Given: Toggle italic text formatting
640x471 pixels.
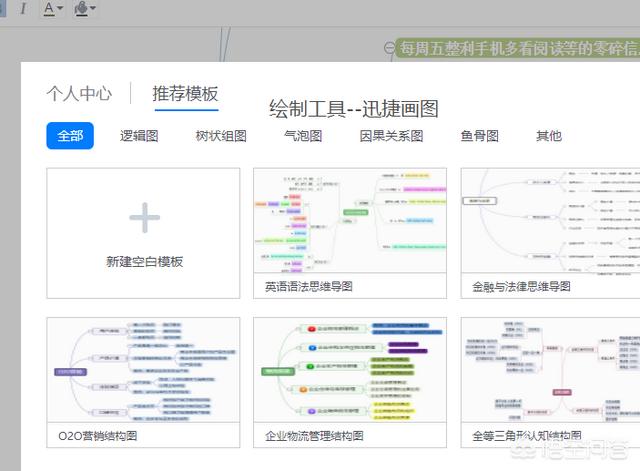Looking at the screenshot, I should [23, 8].
